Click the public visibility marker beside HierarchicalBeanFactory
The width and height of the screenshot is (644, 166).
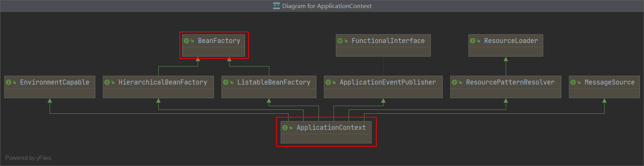point(113,82)
